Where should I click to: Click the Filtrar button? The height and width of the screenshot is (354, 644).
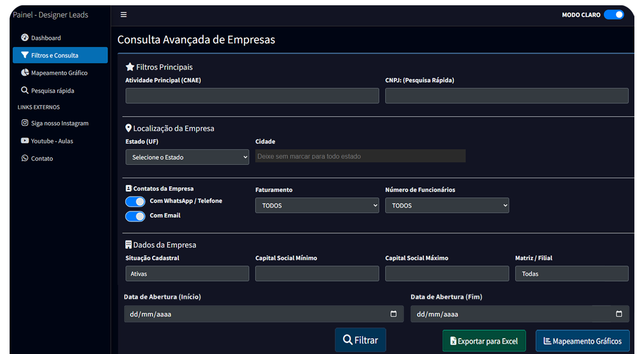pyautogui.click(x=360, y=341)
